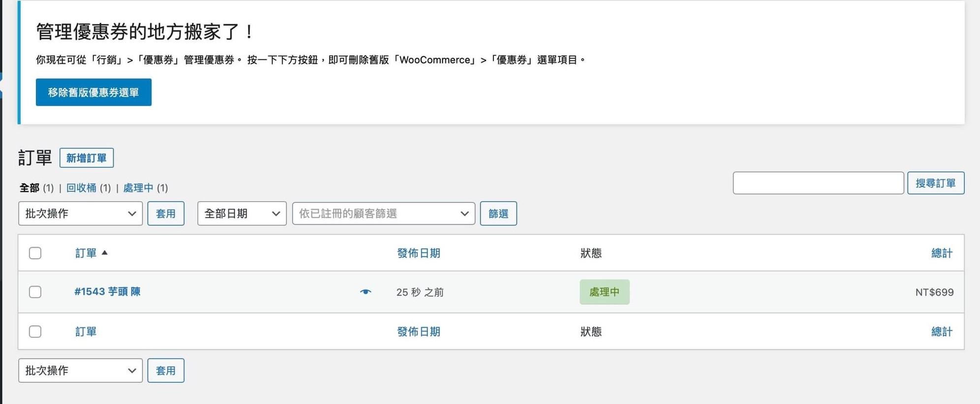The width and height of the screenshot is (980, 404).
Task: Switch to the 回收桶 trash view
Action: (81, 188)
